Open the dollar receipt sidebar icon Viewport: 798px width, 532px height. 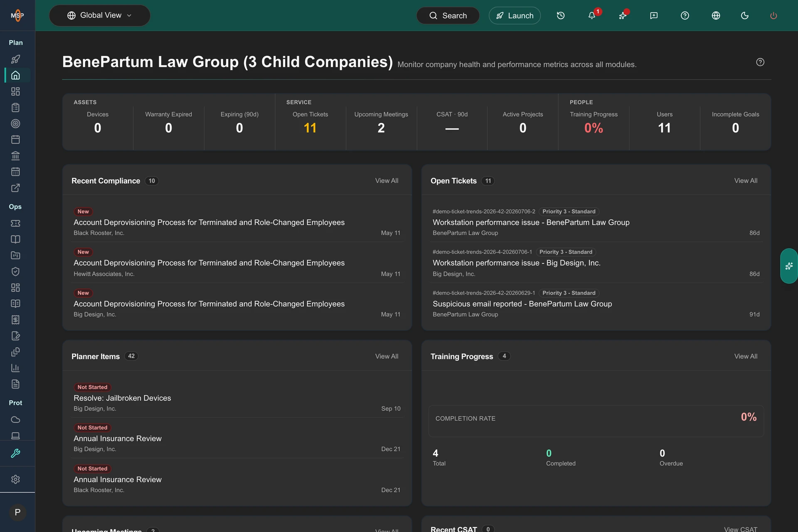click(15, 320)
